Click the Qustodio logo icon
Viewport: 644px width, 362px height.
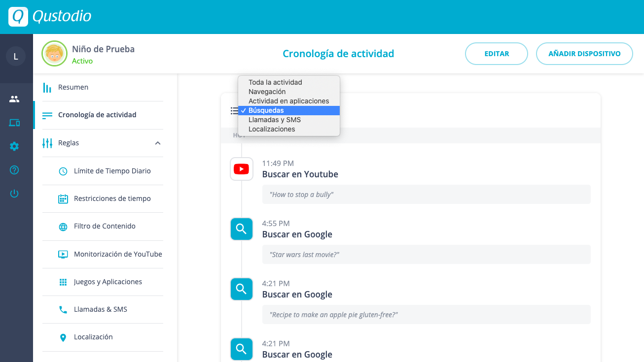(x=17, y=16)
